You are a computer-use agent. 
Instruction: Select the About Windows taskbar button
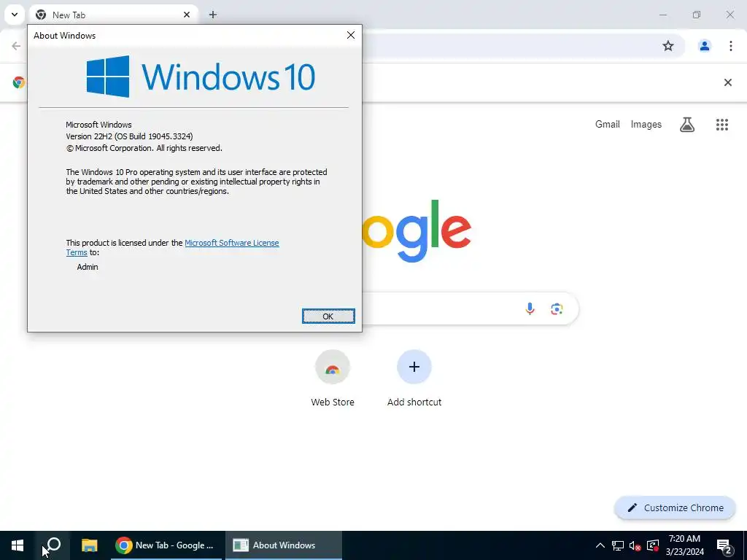pyautogui.click(x=284, y=545)
